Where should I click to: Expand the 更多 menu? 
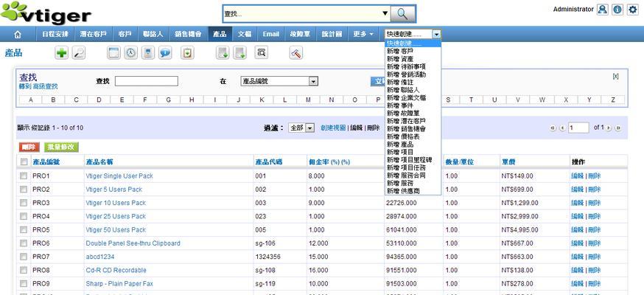363,35
